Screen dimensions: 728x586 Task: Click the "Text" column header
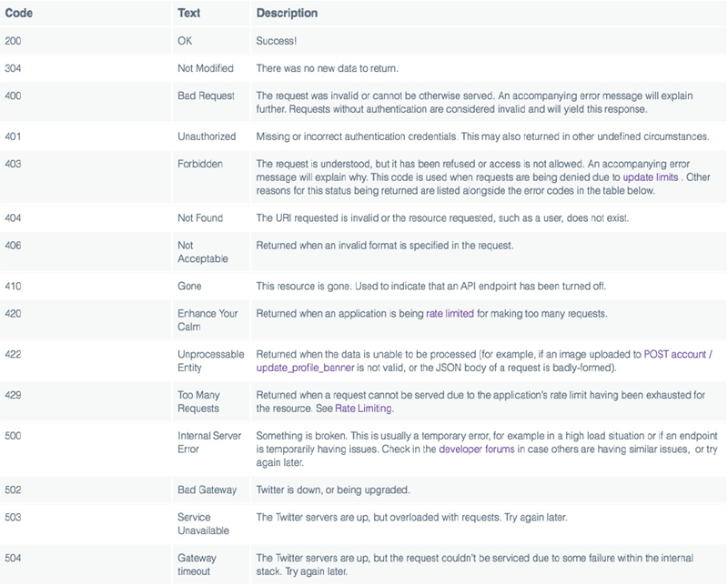click(189, 15)
